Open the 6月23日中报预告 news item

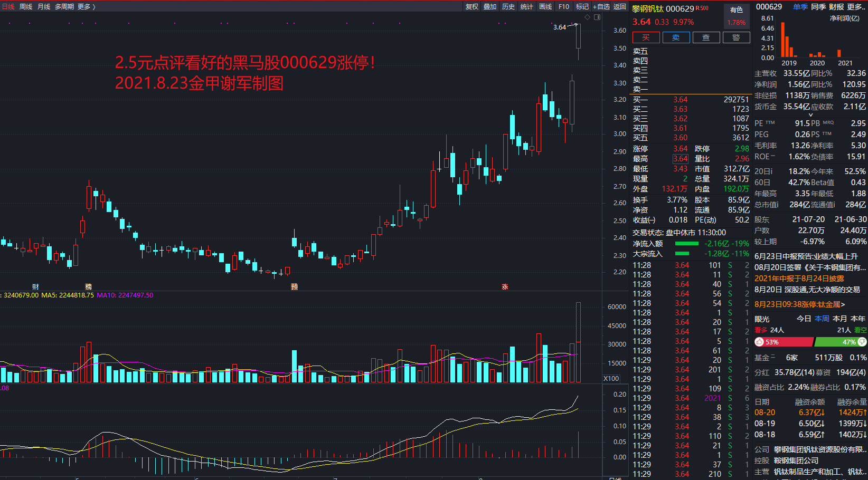point(806,256)
